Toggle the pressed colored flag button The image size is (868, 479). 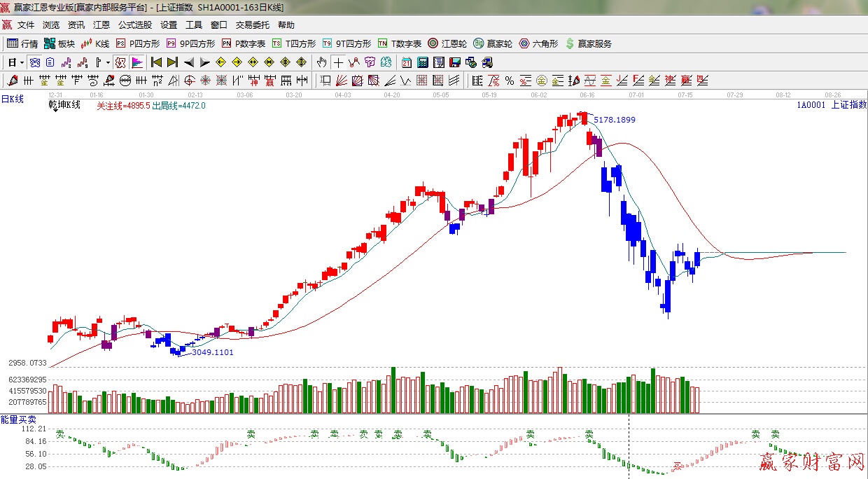136,62
